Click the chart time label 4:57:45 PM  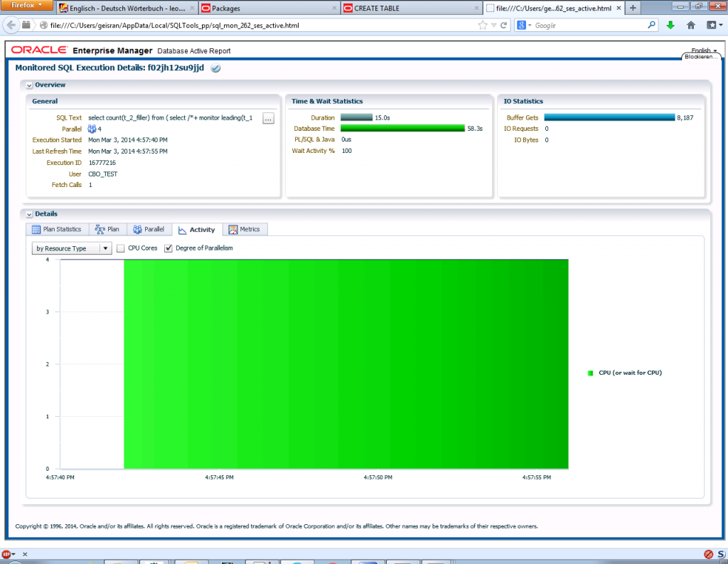tap(219, 477)
